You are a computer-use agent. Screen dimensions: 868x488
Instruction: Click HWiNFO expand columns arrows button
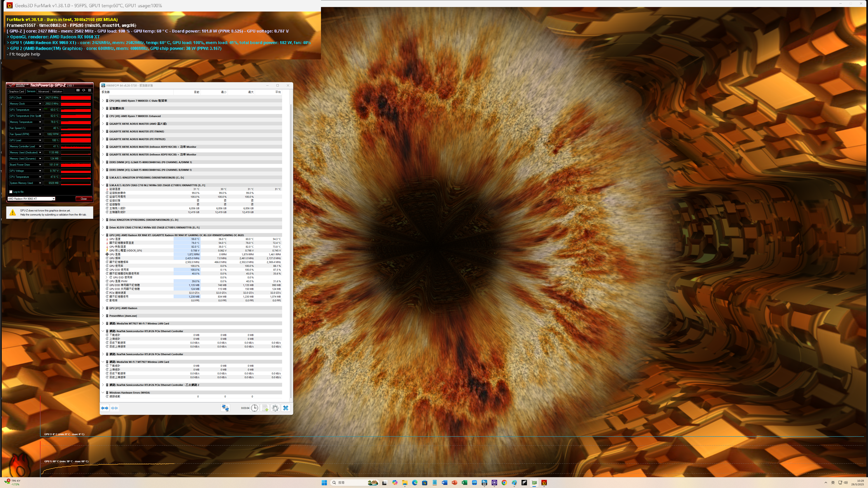click(x=105, y=408)
